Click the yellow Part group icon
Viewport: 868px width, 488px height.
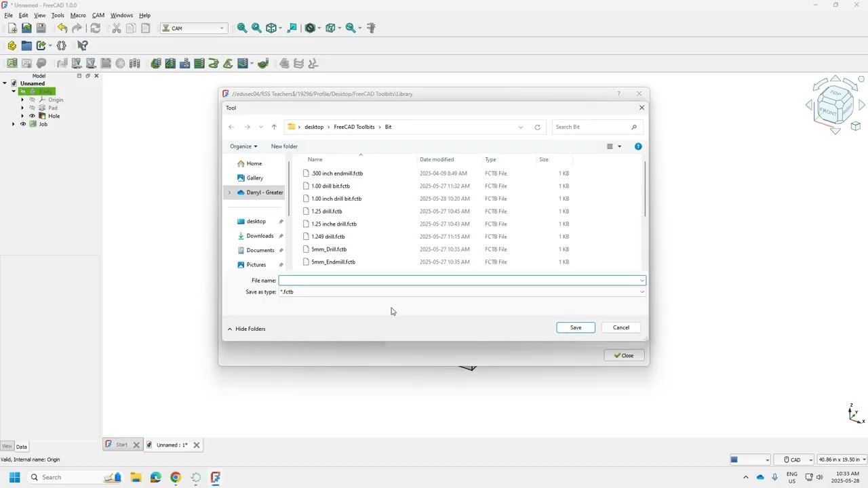(x=12, y=45)
